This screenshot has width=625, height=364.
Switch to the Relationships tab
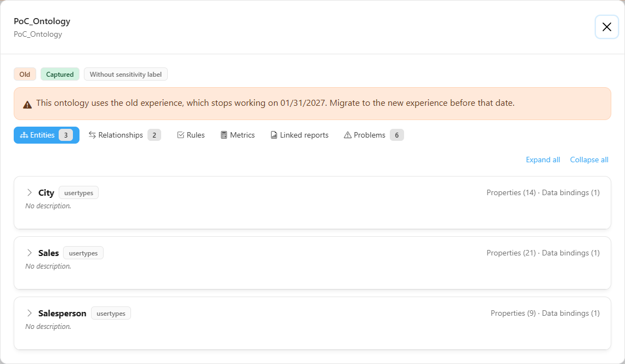pos(125,135)
